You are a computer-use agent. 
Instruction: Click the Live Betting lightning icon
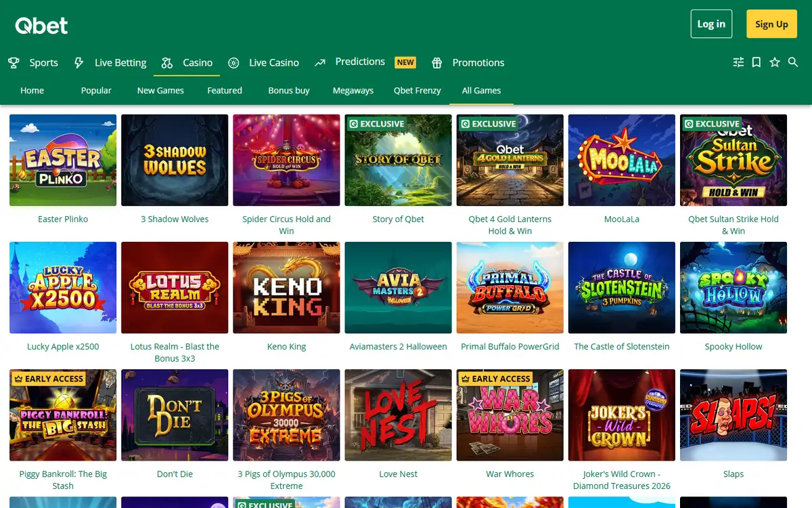[x=79, y=63]
